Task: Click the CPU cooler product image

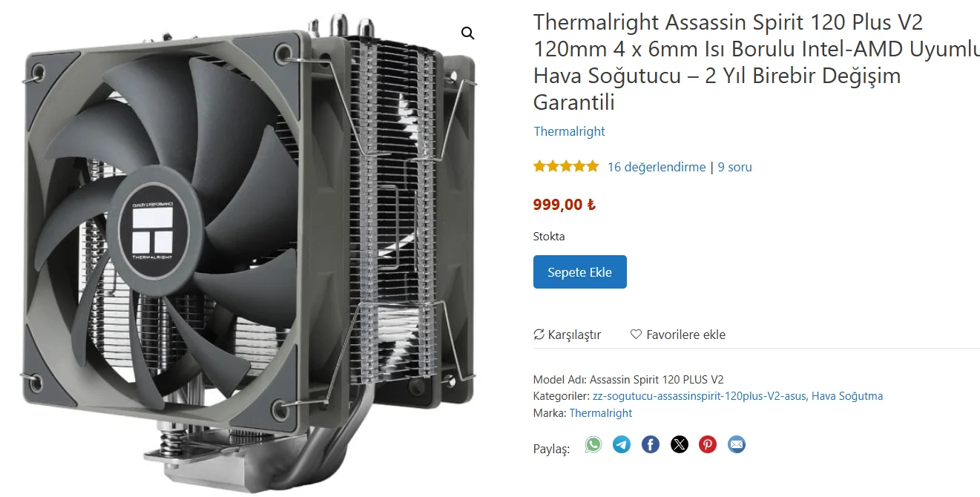Action: [x=249, y=252]
